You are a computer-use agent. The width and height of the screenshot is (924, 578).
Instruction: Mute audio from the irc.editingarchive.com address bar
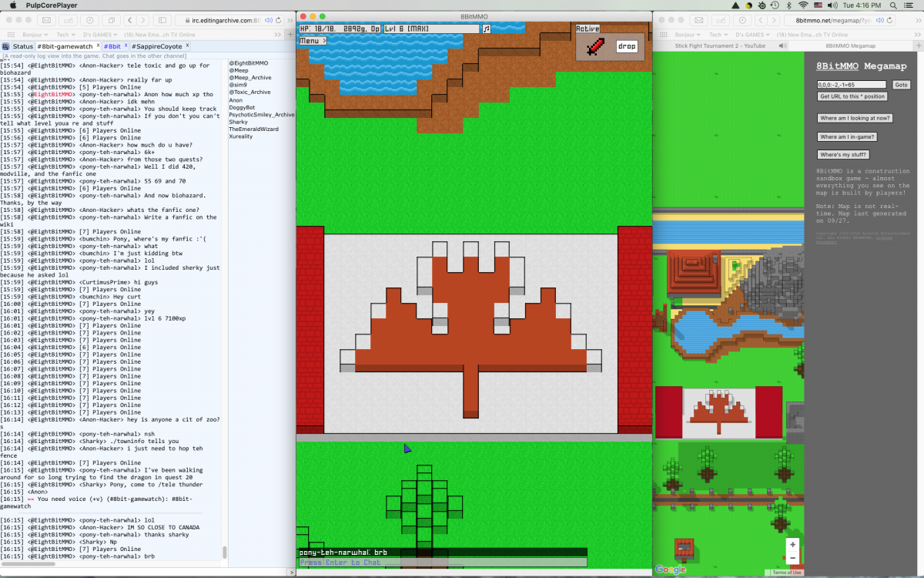[x=268, y=20]
